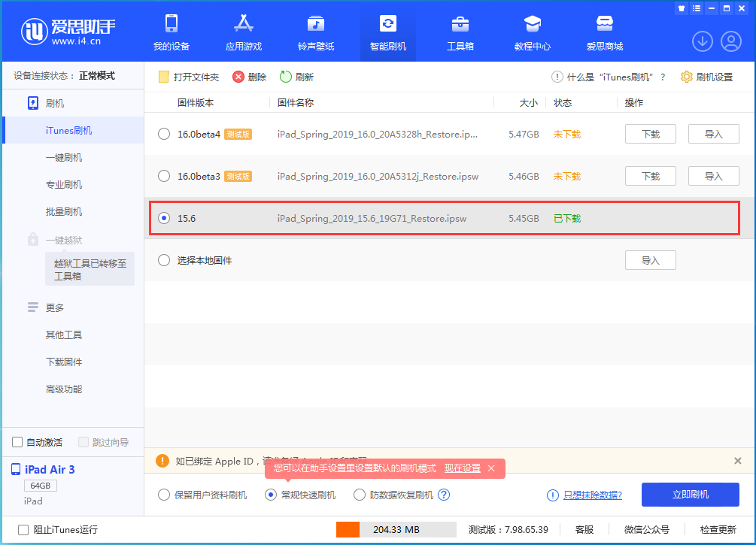Click the list menu icon in title bar
This screenshot has height=545, width=756.
tap(697, 8)
